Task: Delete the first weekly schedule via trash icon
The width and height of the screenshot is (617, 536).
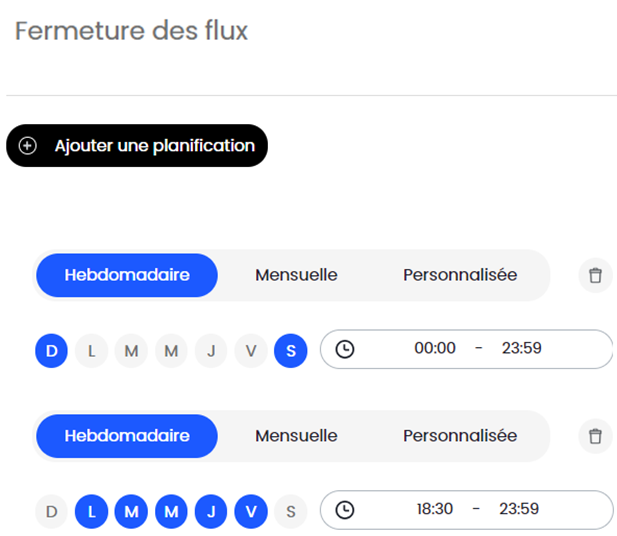Action: click(595, 275)
